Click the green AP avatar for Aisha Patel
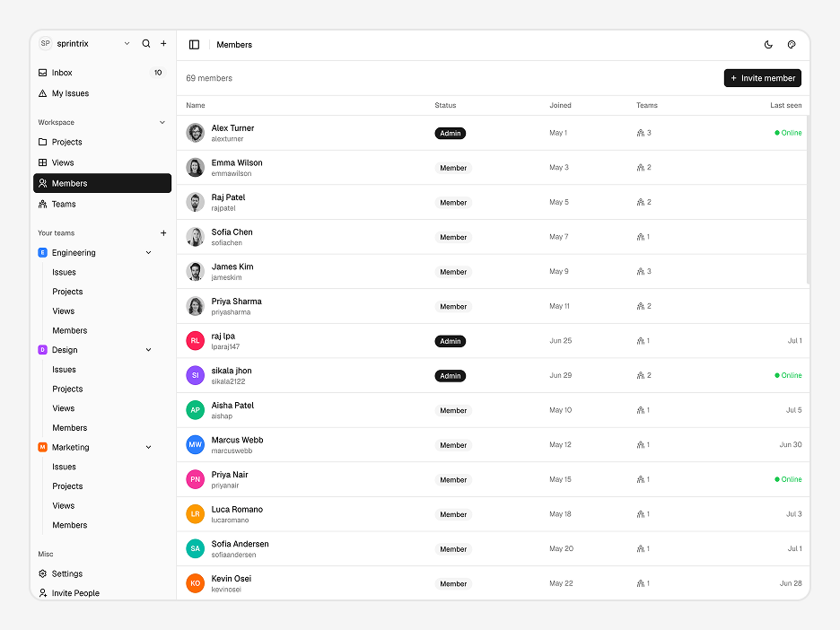This screenshot has width=840, height=630. 195,410
